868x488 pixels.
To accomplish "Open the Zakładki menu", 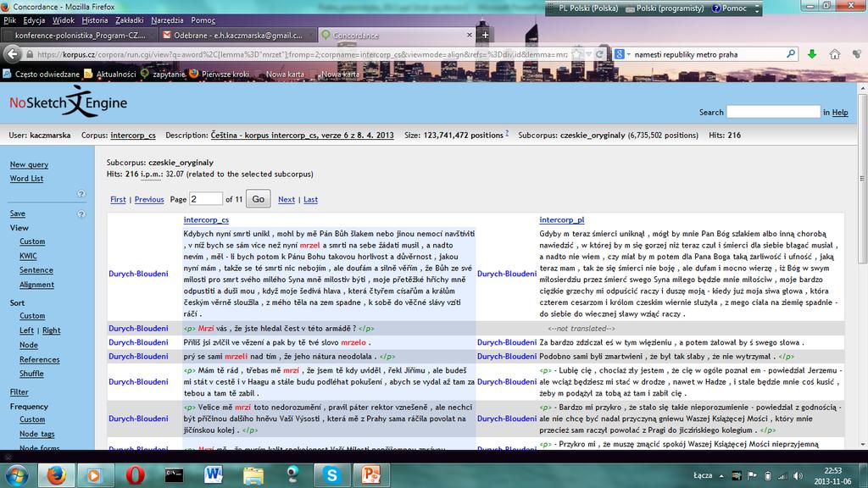I will pyautogui.click(x=129, y=20).
